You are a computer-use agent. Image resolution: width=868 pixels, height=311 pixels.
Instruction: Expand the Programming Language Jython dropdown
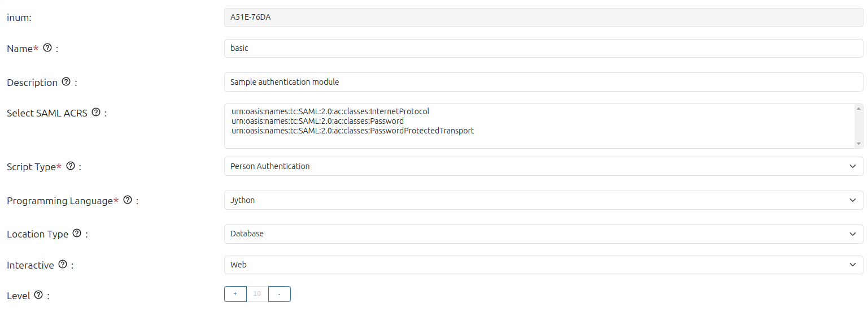click(543, 200)
